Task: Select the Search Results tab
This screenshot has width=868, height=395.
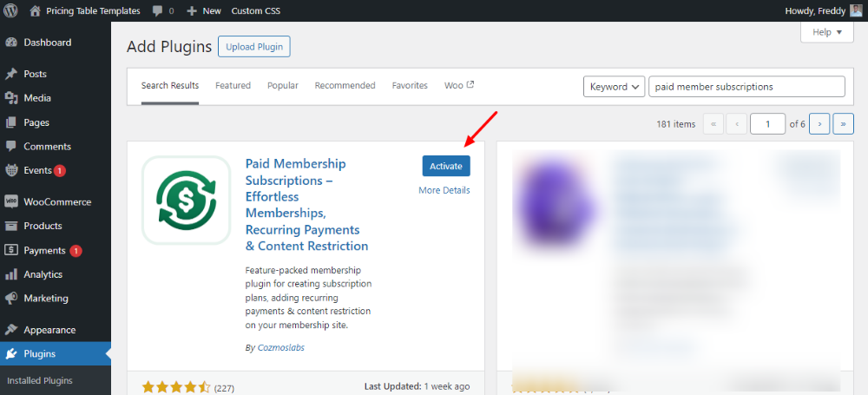Action: click(170, 85)
